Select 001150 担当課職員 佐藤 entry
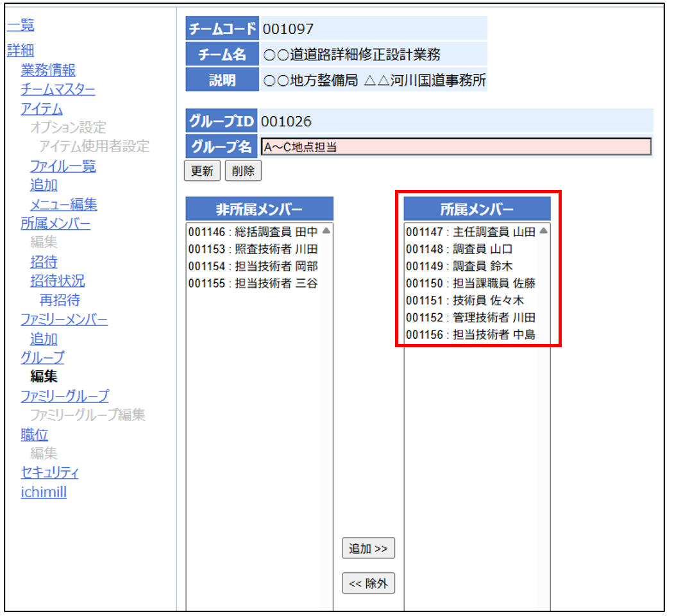Viewport: 674px width, 616px height. (x=471, y=283)
